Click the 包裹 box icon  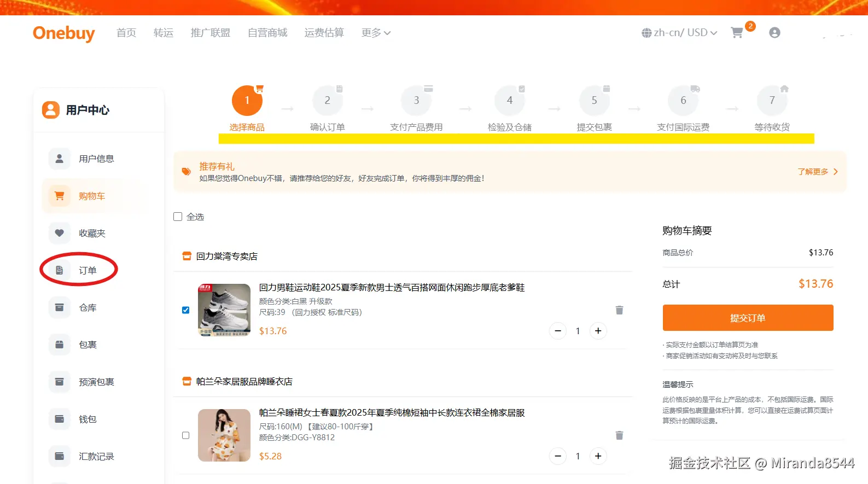[x=60, y=345]
